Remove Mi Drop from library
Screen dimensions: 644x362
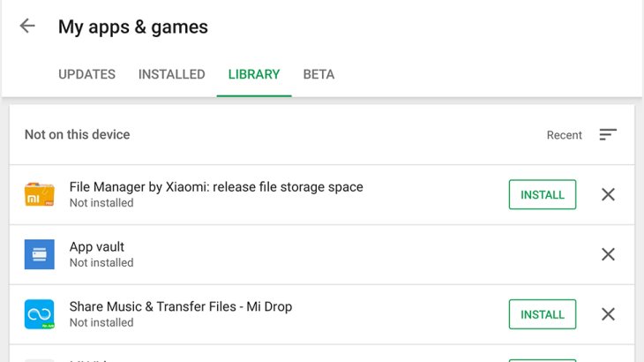coord(608,314)
